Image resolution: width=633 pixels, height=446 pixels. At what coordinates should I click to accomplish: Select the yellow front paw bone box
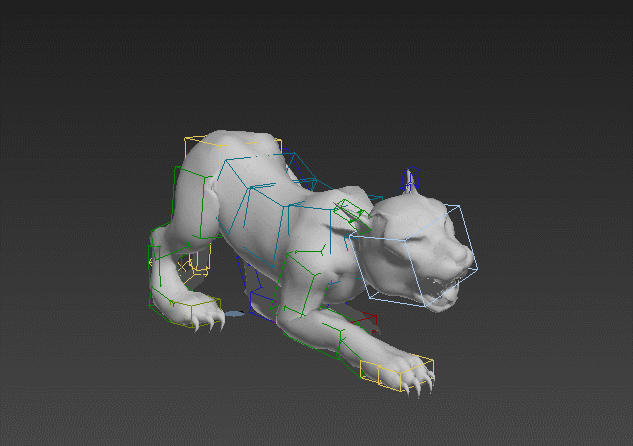coord(397,373)
